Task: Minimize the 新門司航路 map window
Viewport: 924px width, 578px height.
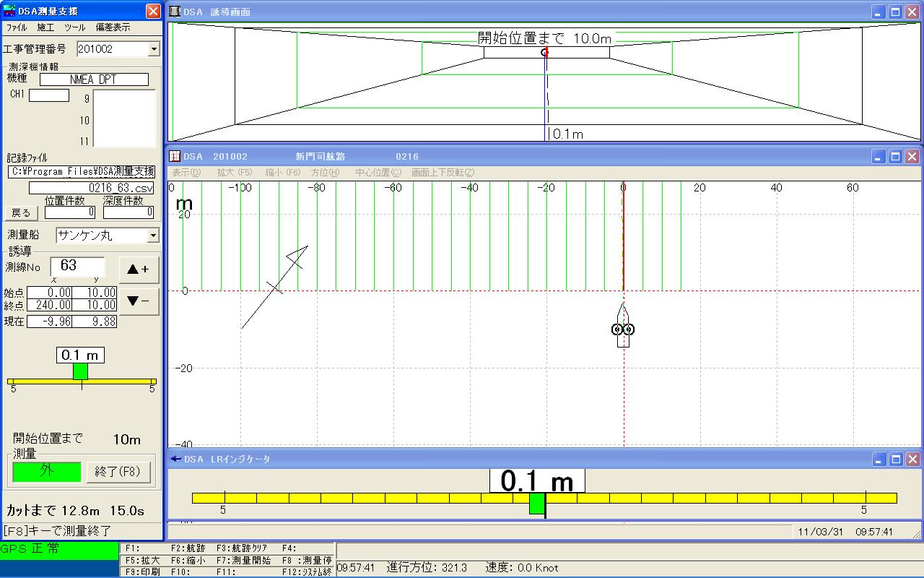Action: (x=879, y=157)
